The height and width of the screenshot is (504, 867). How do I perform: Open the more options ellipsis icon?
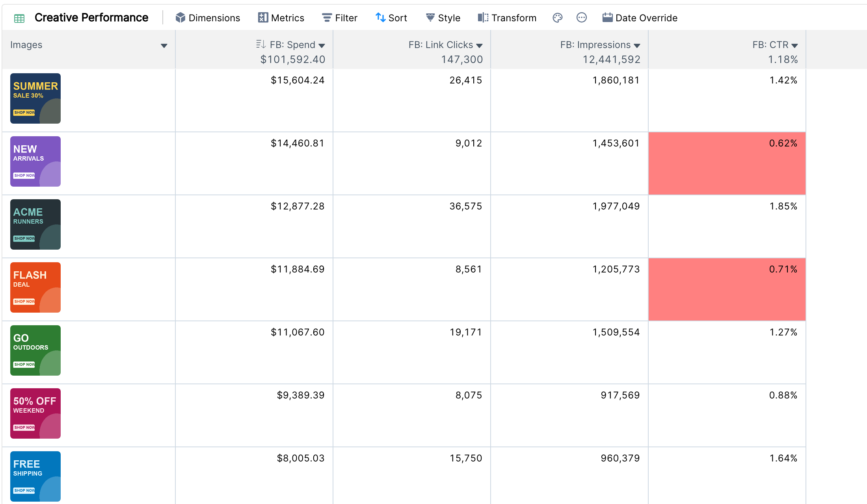coord(582,18)
